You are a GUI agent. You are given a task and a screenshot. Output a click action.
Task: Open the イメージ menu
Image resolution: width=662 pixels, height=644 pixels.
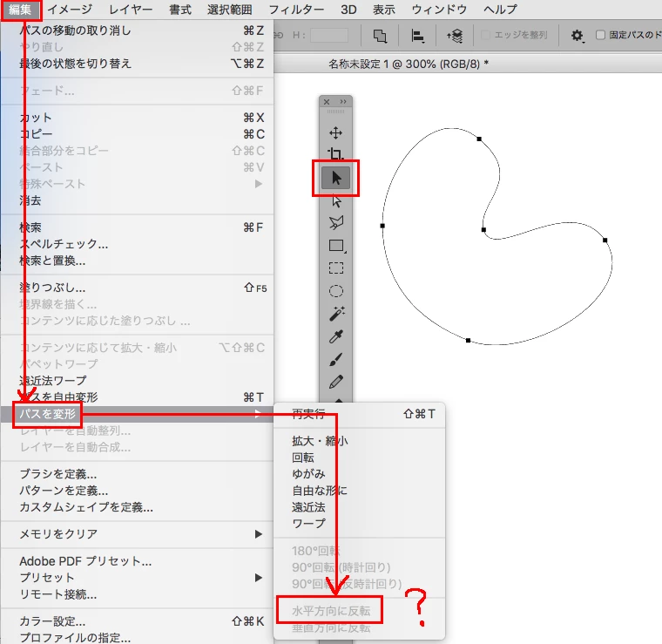(x=70, y=10)
